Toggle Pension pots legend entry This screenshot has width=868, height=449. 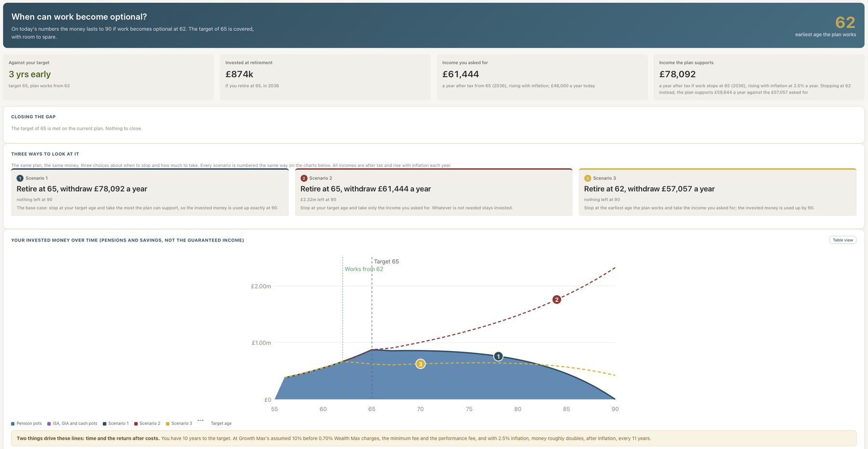tap(27, 423)
